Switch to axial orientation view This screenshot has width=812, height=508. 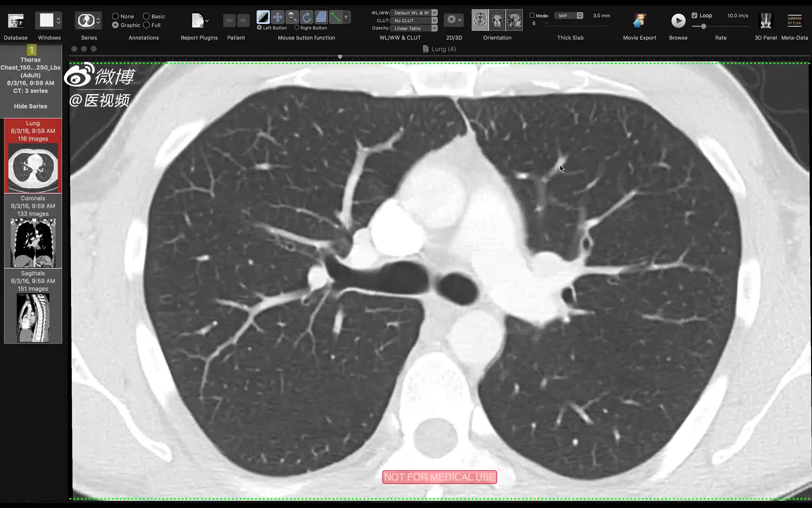coord(480,20)
